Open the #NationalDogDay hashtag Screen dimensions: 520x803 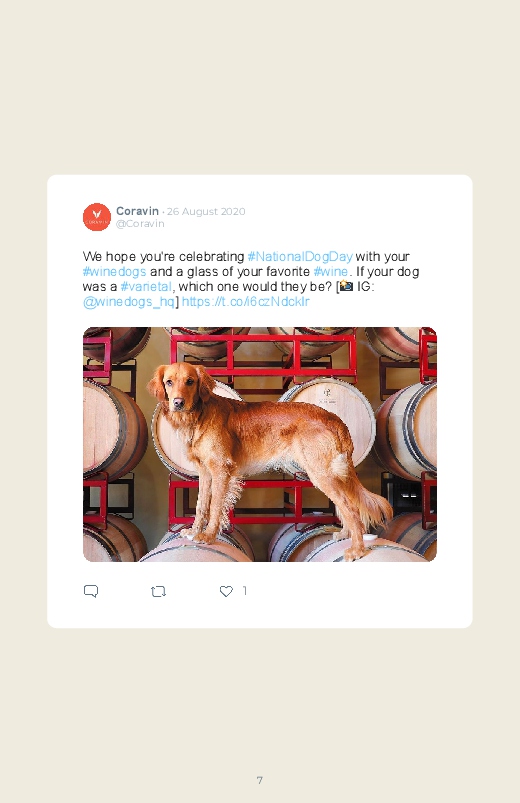(300, 257)
